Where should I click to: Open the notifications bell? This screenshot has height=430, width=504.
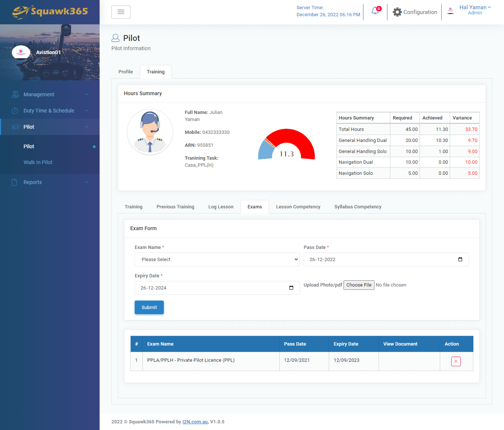(x=375, y=12)
